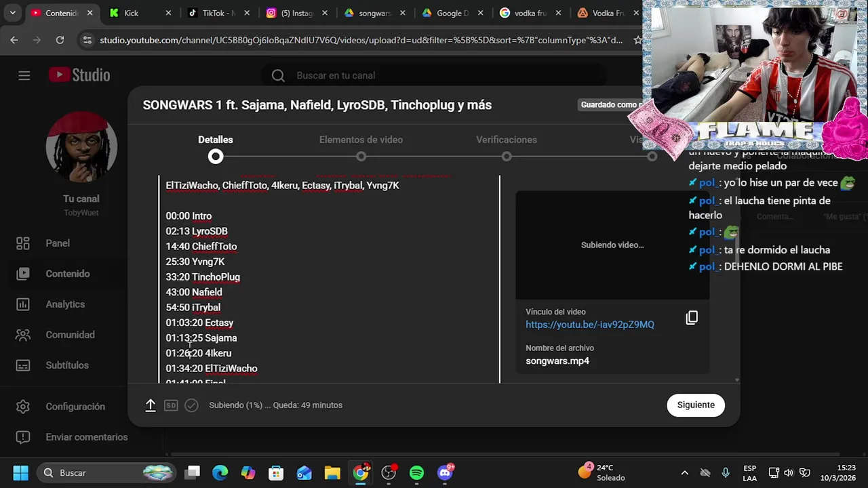Click the taskbar Buscar search box
Screen dimensions: 868x488
(106, 472)
